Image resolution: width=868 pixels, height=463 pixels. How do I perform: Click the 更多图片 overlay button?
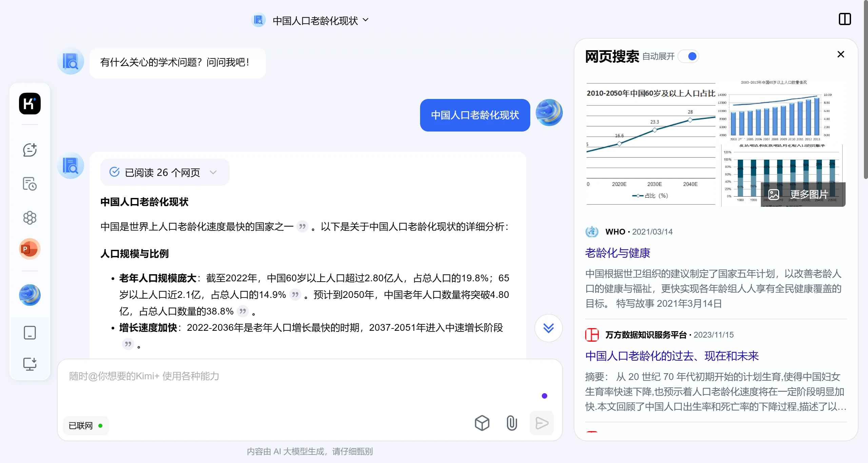(803, 194)
